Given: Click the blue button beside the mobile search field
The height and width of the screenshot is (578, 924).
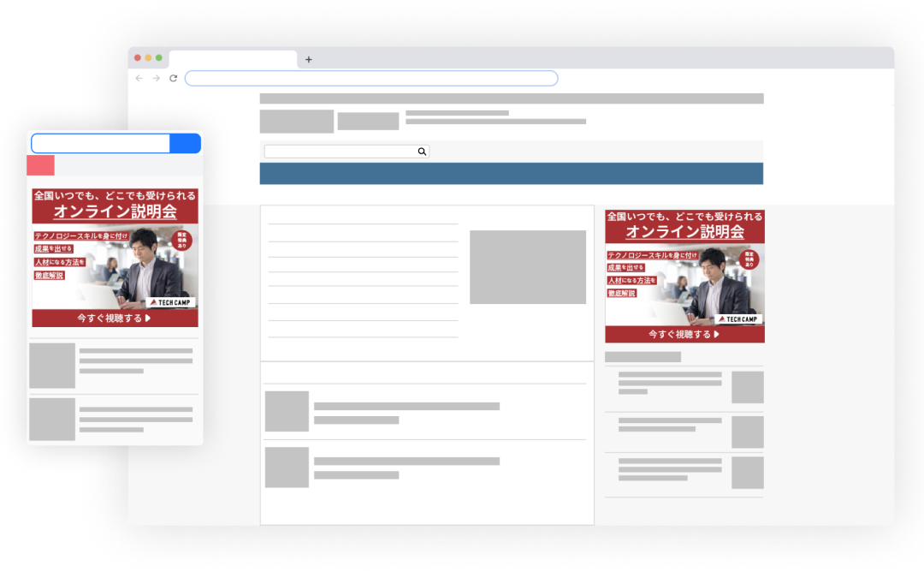Looking at the screenshot, I should tap(185, 143).
